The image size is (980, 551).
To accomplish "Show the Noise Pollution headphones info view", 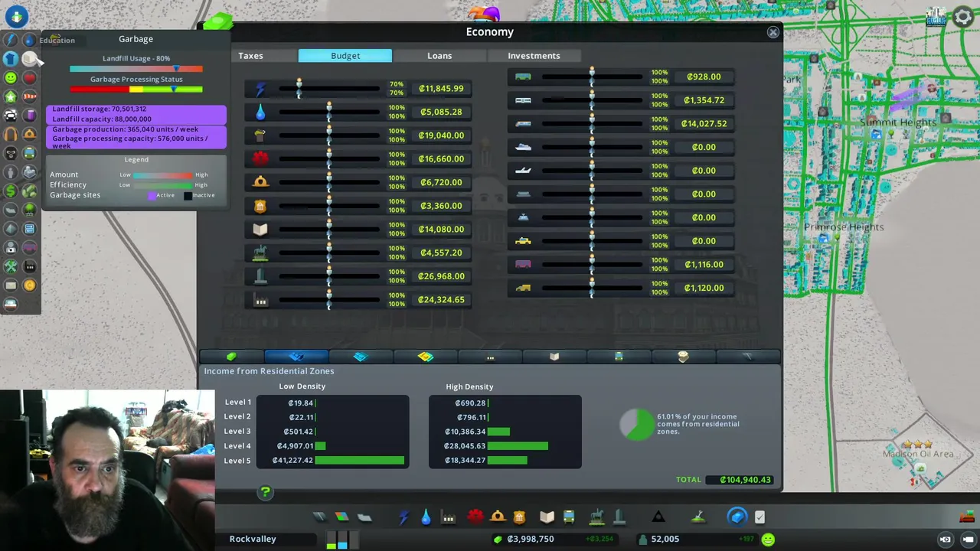I will pos(11,134).
